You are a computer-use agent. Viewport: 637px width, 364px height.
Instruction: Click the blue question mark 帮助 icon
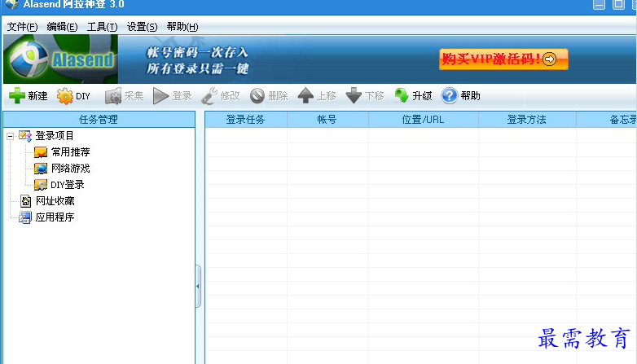[x=450, y=96]
